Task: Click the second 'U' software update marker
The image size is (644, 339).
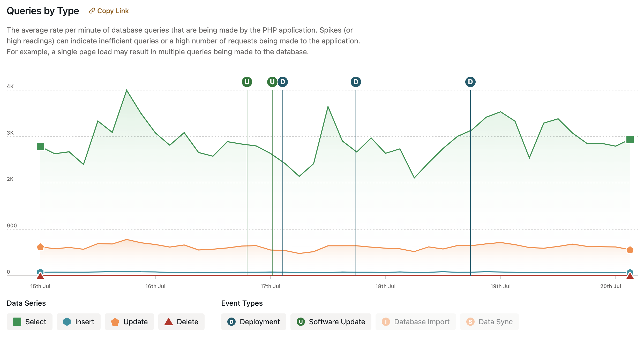Action: (272, 82)
